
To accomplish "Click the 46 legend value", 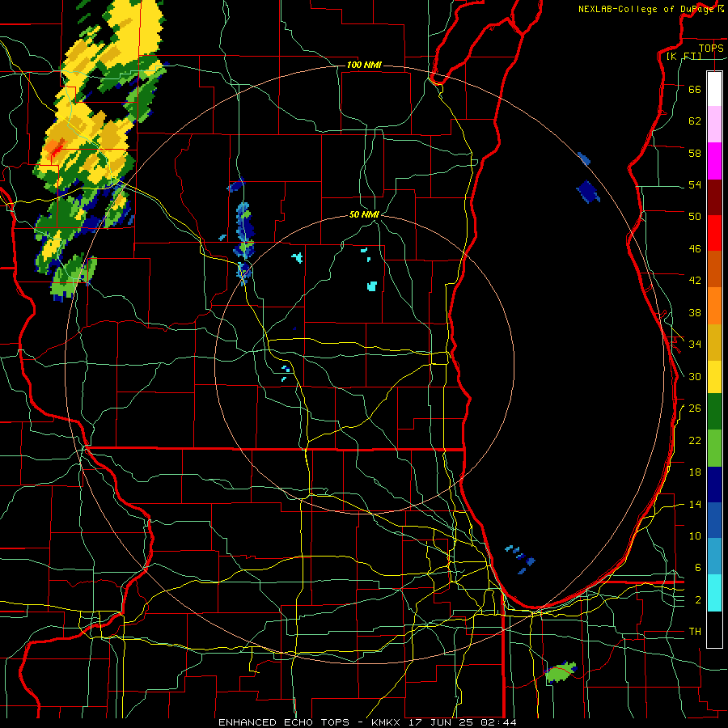I will point(695,249).
